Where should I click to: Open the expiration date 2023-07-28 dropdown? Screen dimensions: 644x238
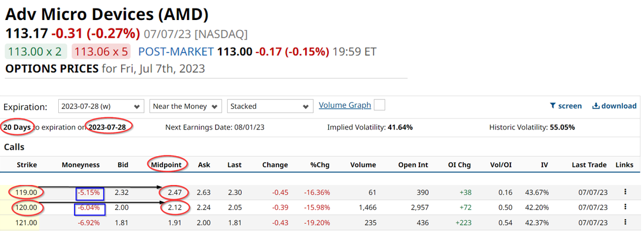coord(101,106)
